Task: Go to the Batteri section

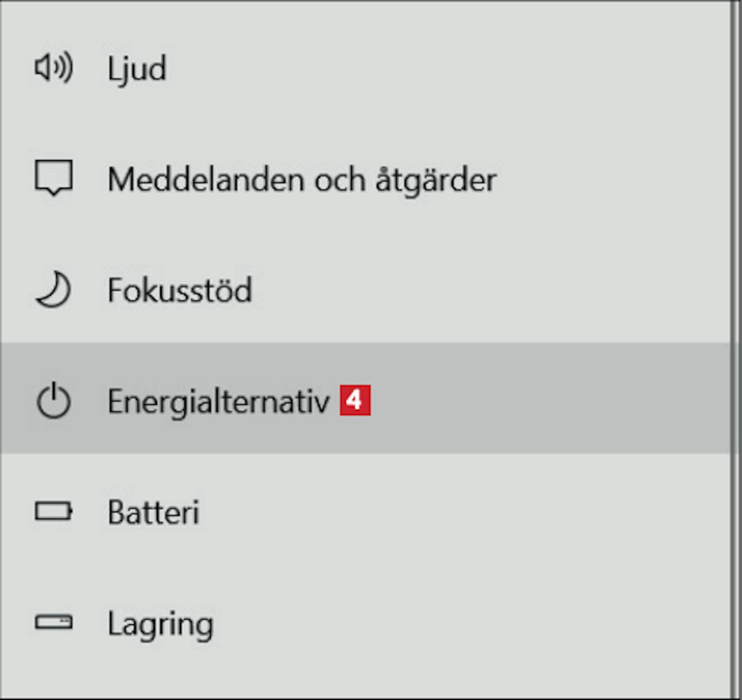Action: pos(153,512)
